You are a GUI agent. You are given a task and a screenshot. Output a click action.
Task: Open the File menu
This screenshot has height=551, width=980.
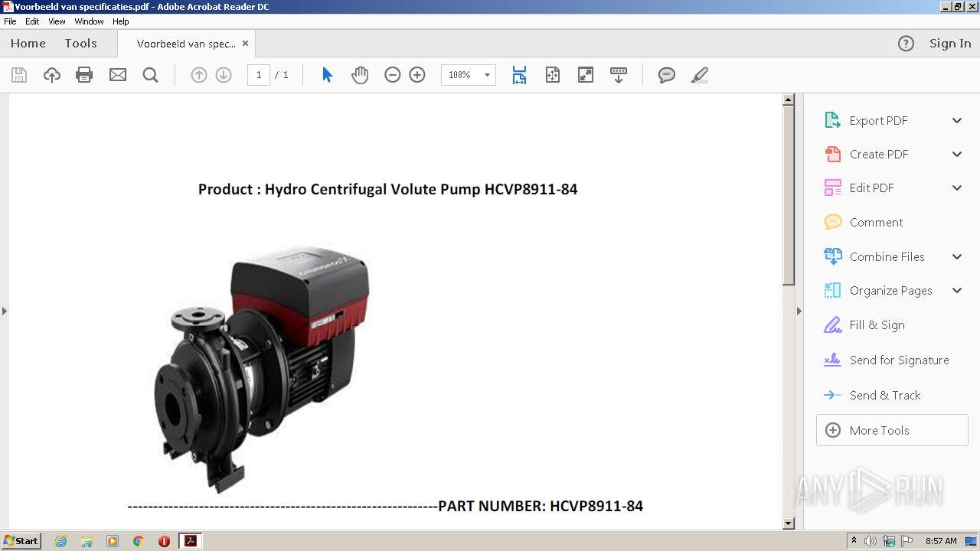pos(10,21)
